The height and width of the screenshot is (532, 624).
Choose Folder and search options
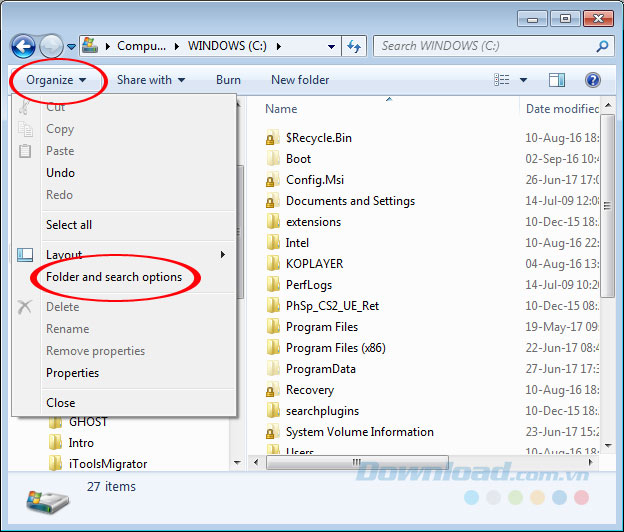114,277
